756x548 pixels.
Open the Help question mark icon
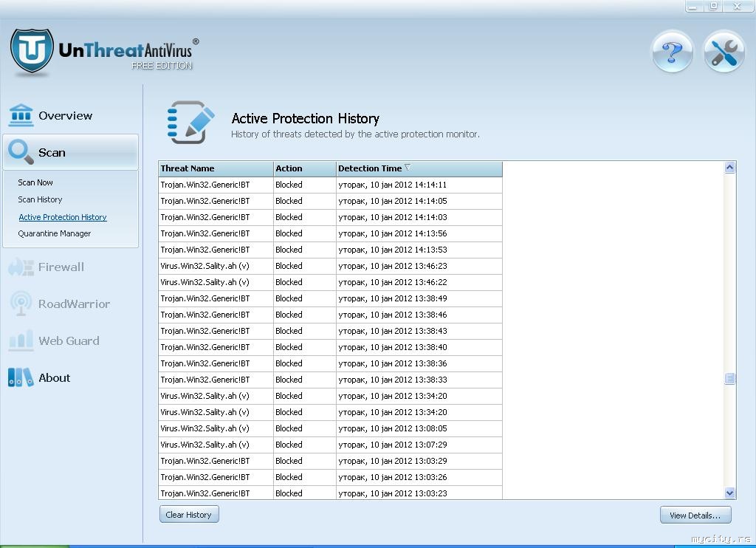tap(672, 52)
